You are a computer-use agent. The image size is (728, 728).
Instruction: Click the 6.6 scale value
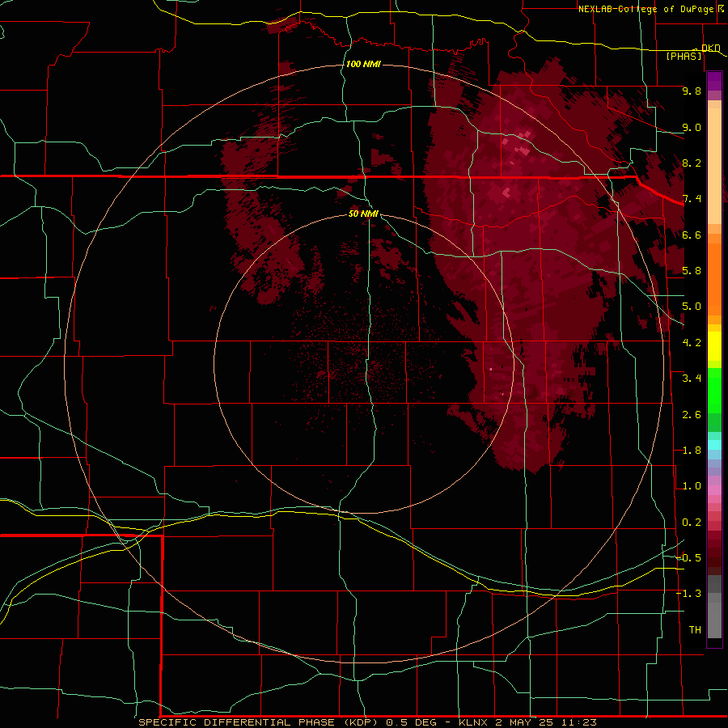[x=692, y=235]
